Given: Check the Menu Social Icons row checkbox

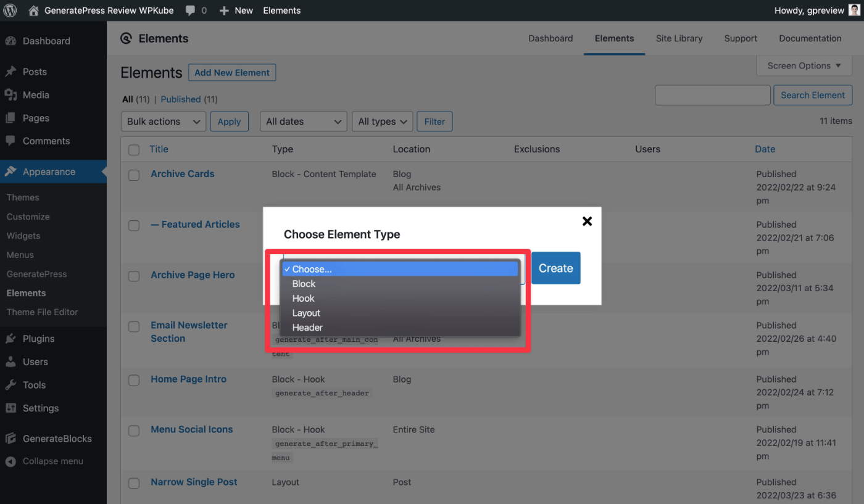Looking at the screenshot, I should [x=134, y=431].
